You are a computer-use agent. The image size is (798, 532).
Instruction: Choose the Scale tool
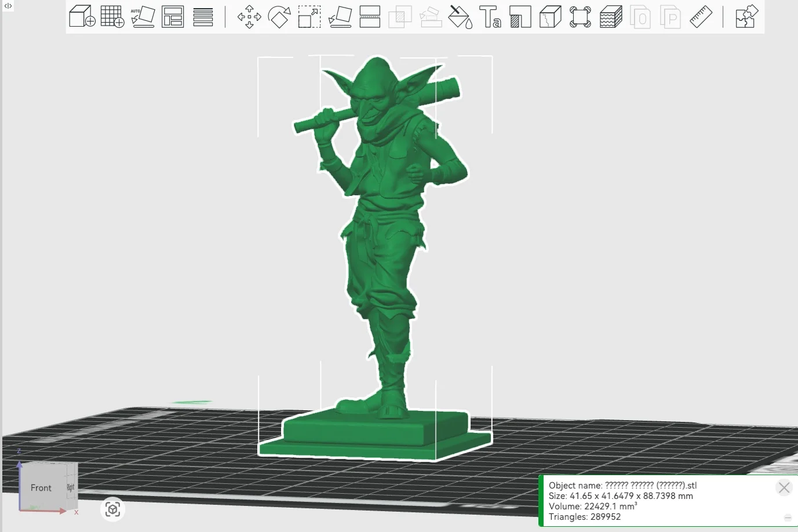(309, 16)
